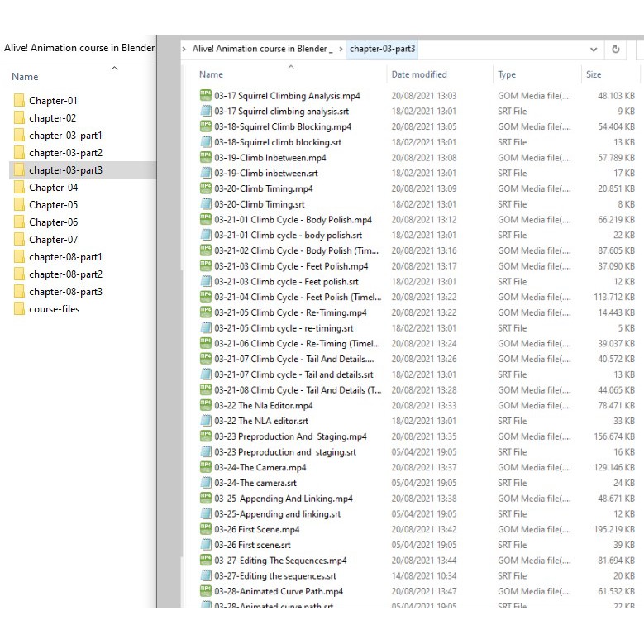Click the MP4 icon of 03-26 First Scene
644x644 pixels.
tap(206, 529)
